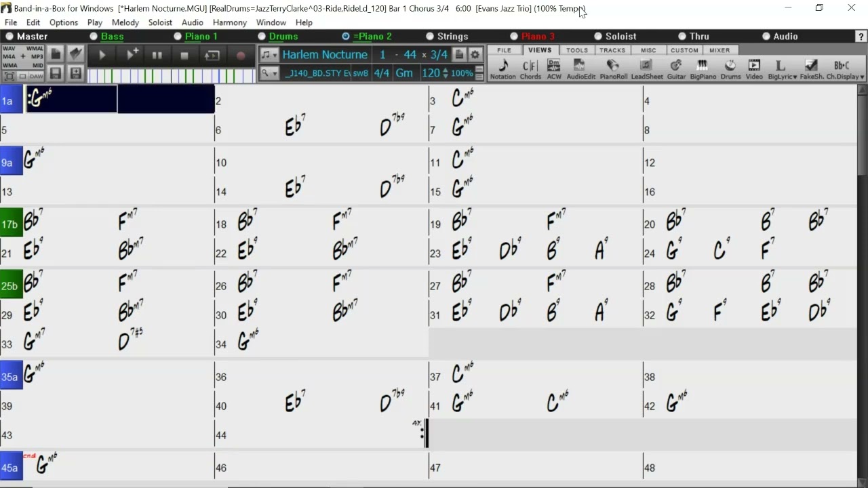Image resolution: width=868 pixels, height=488 pixels.
Task: Click the sw8 feel indicator
Action: 360,73
